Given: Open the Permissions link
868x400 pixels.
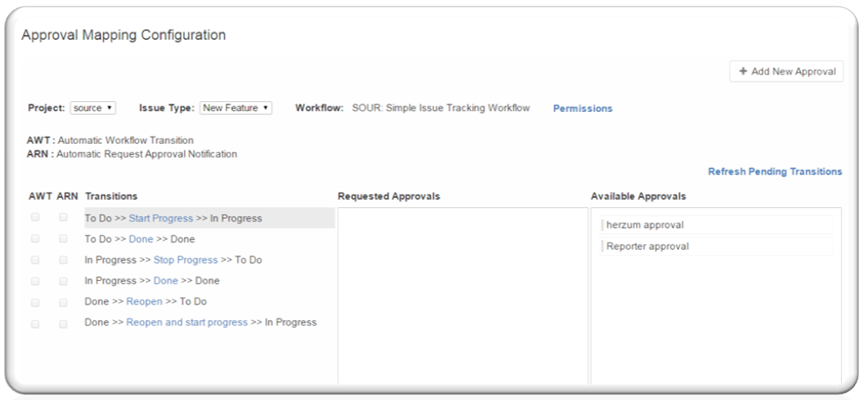Looking at the screenshot, I should [x=582, y=109].
